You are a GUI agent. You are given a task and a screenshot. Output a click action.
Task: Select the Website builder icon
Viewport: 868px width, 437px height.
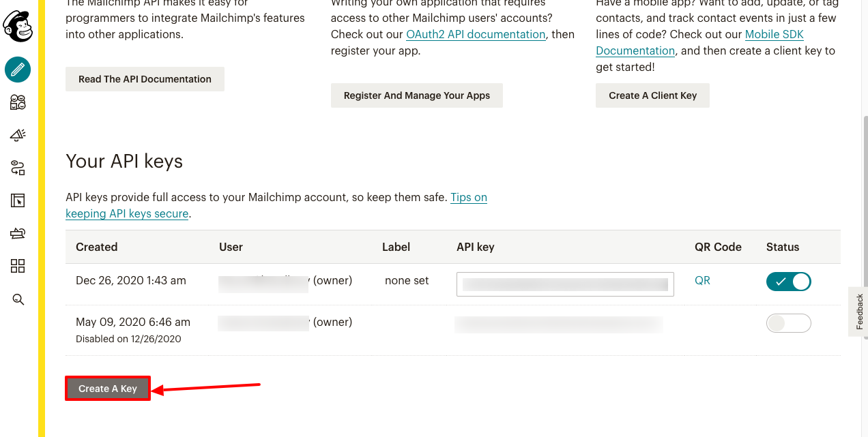pos(17,200)
